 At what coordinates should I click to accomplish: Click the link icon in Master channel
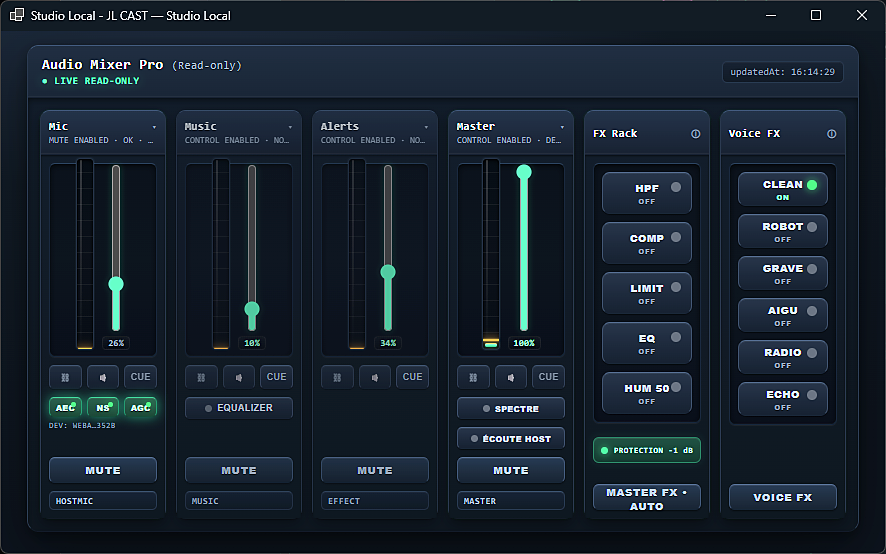(x=474, y=377)
